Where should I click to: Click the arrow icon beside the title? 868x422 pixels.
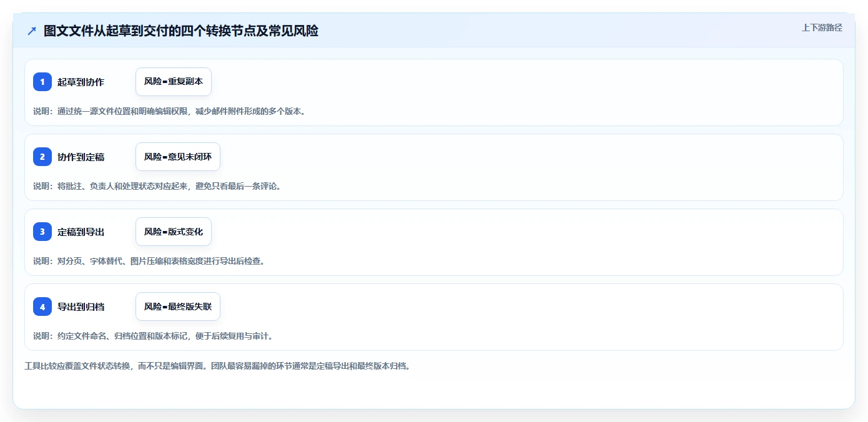coord(32,31)
